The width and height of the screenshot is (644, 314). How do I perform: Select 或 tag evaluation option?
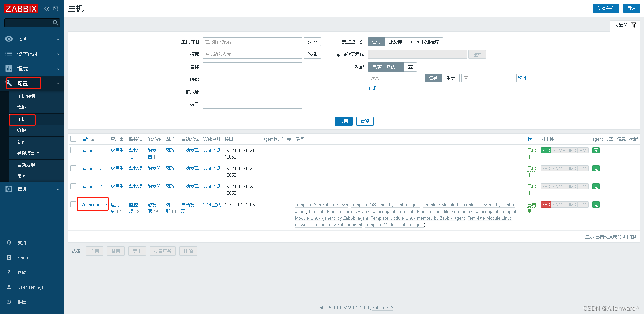click(410, 67)
